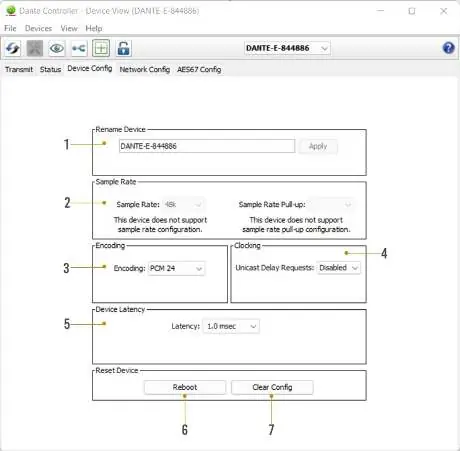Click the blue device lock icon
Viewport: 460px width, 451px height.
coord(123,49)
